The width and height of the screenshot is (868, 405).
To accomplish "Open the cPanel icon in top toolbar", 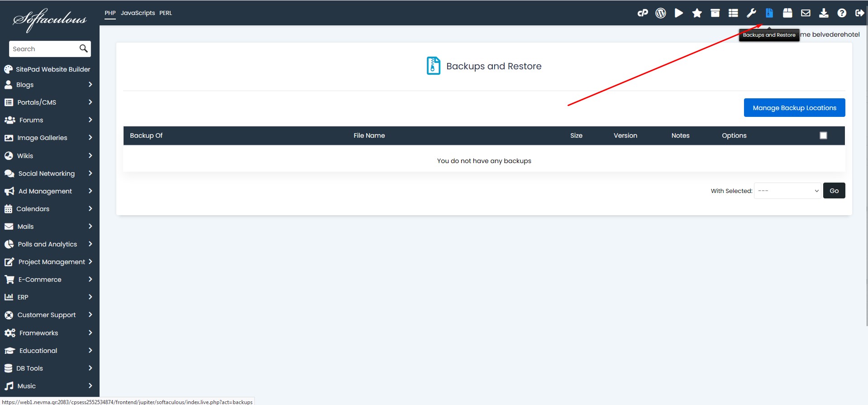I will point(643,13).
